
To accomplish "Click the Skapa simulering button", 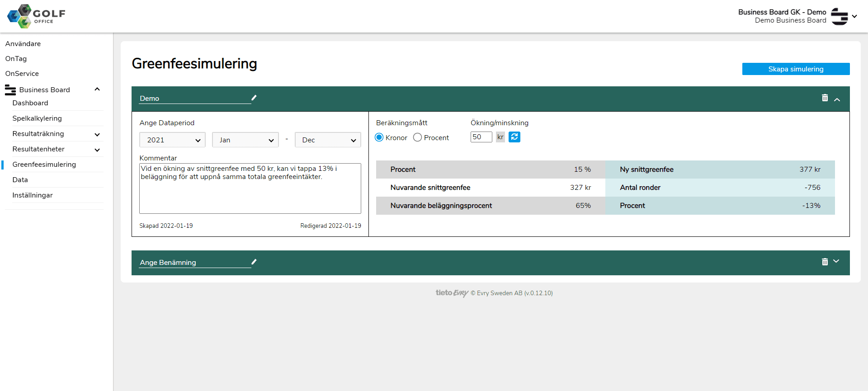I will [x=796, y=69].
